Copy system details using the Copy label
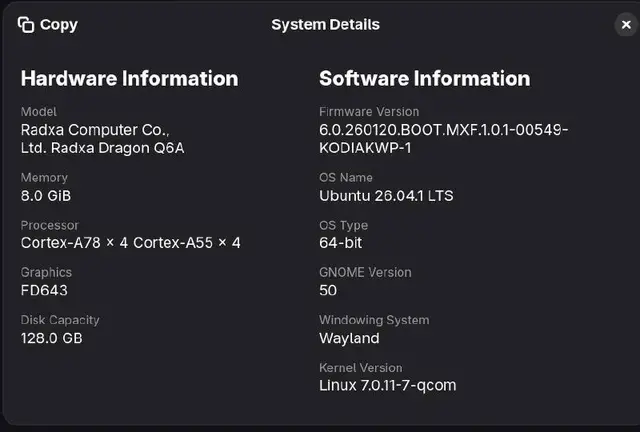Screen dimensions: 640x432 pos(59,25)
